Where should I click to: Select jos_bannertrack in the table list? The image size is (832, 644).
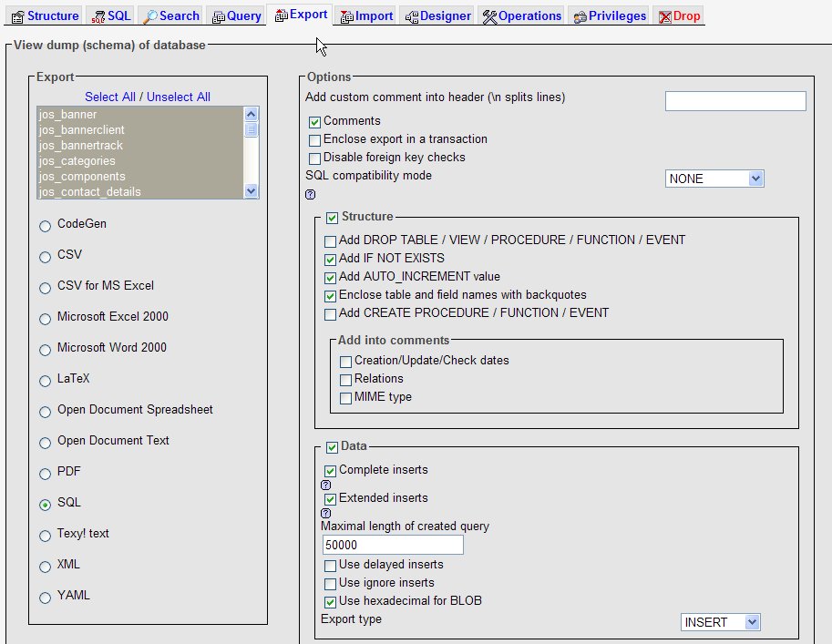[x=140, y=146]
